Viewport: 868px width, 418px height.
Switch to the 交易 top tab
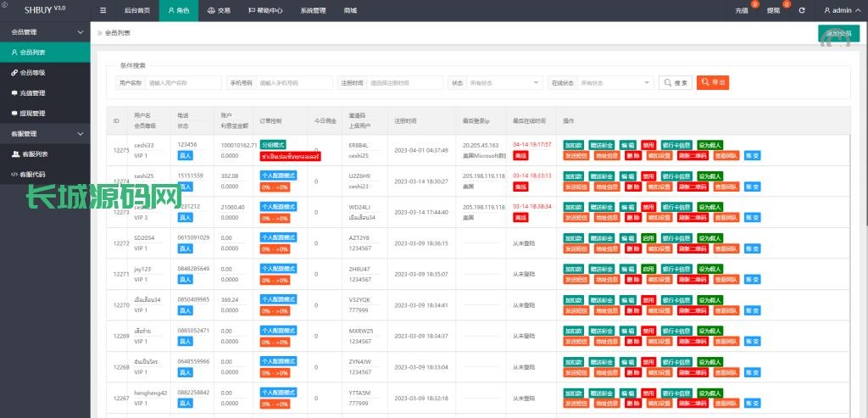219,10
